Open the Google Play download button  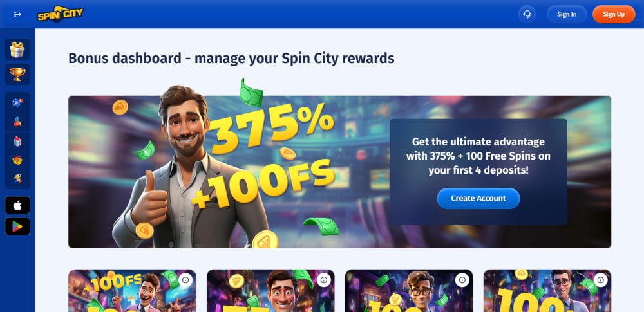17,226
